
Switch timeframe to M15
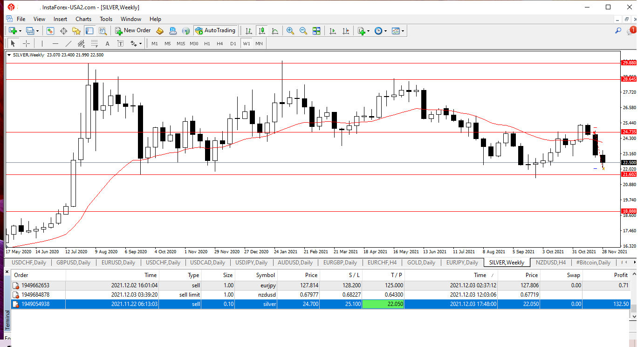(x=181, y=43)
